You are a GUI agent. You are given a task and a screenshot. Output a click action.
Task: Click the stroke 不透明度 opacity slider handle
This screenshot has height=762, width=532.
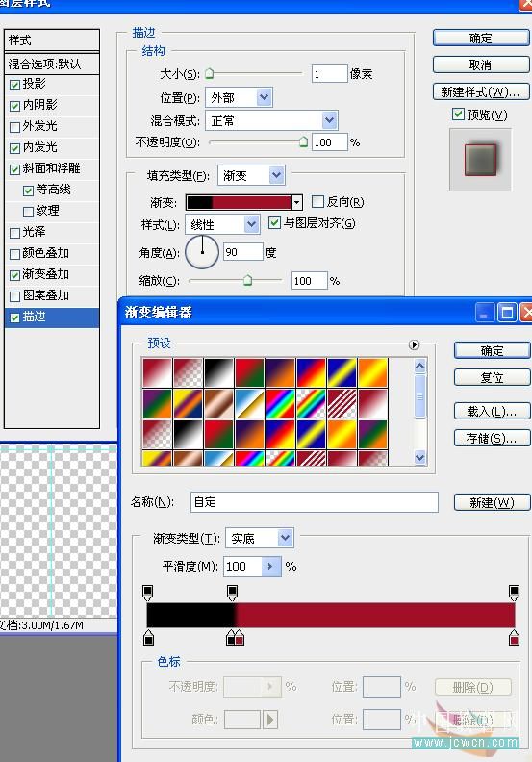(x=303, y=141)
